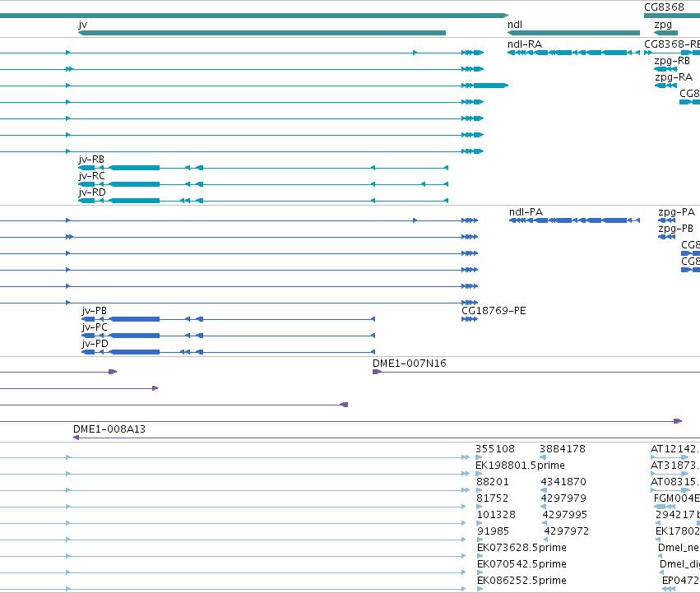Open the jv-RC transcript label
Viewport: 700px width, 593px height.
tap(91, 176)
